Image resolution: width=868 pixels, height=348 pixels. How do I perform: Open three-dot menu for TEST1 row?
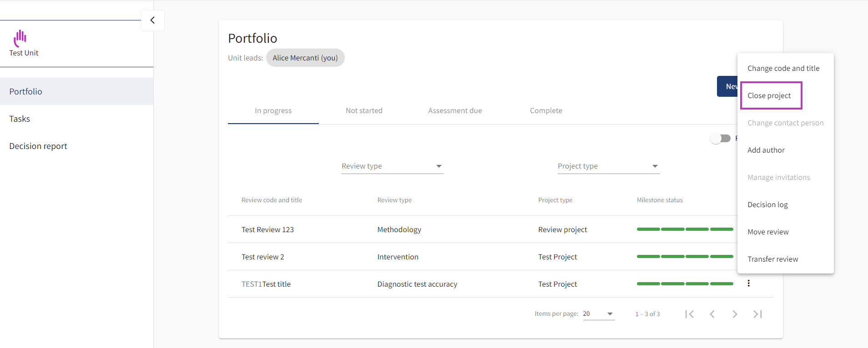pyautogui.click(x=748, y=283)
